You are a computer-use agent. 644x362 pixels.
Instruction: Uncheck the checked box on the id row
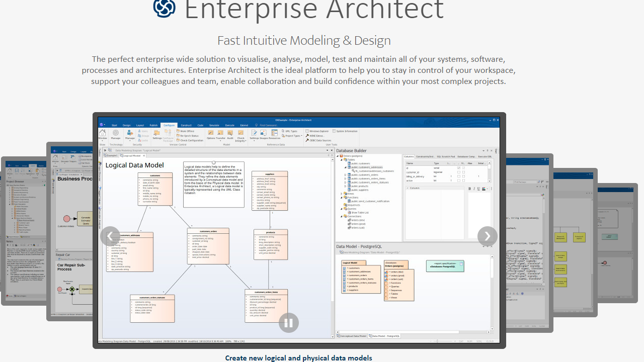[459, 168]
